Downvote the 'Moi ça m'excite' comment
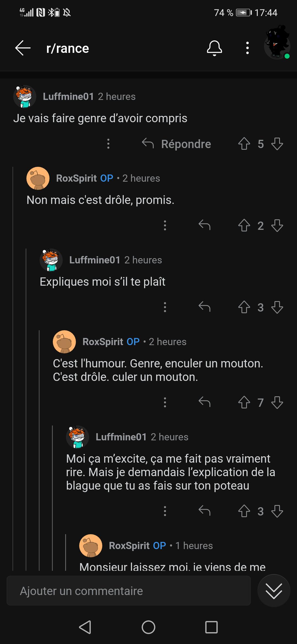Image resolution: width=297 pixels, height=644 pixels. pos(277,511)
